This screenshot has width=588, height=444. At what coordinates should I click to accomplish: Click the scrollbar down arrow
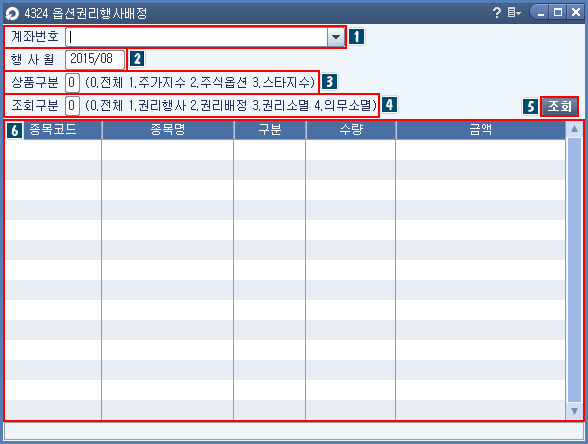(574, 411)
